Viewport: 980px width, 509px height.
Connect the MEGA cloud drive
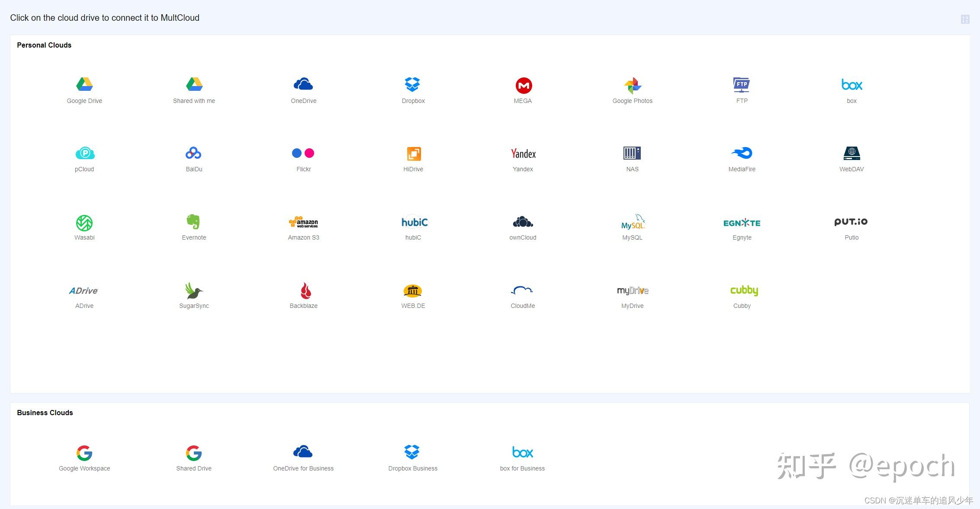[x=523, y=86]
